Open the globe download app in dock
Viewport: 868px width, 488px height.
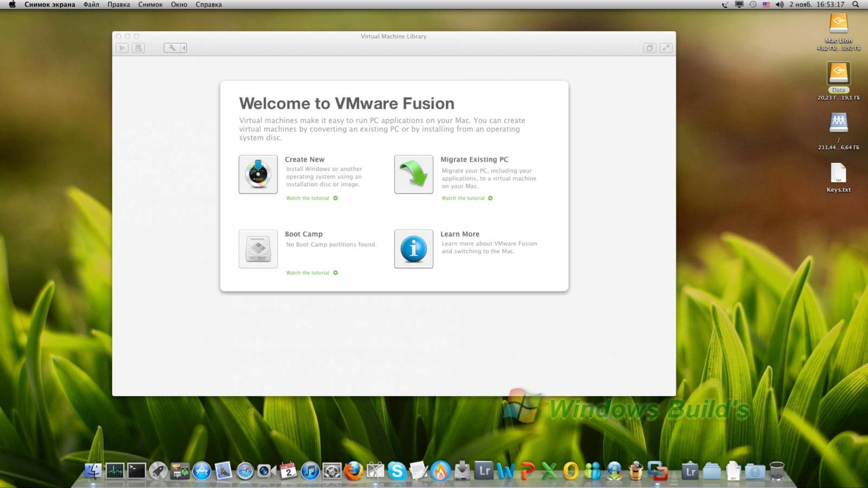point(614,471)
